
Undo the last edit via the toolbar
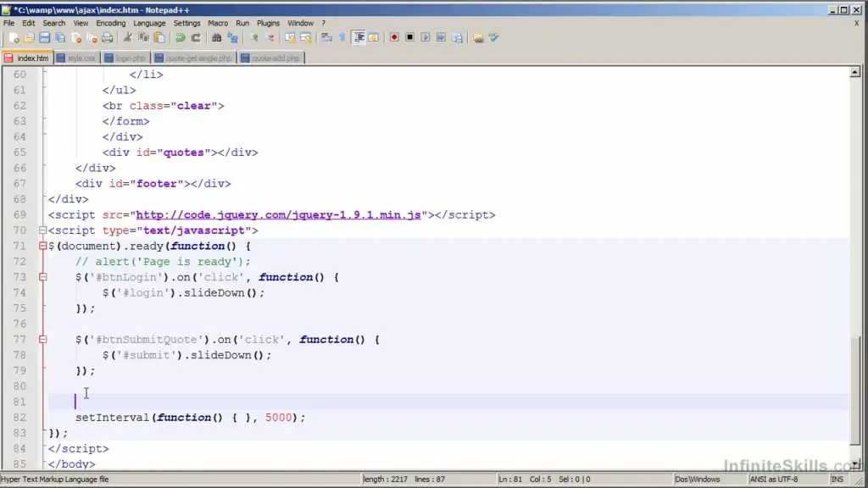tap(180, 37)
